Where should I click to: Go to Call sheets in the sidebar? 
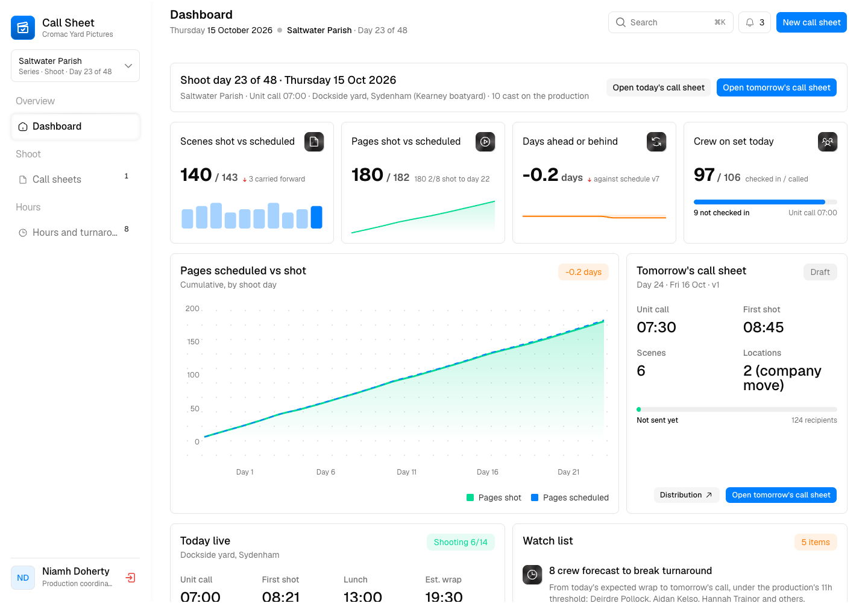[75, 180]
